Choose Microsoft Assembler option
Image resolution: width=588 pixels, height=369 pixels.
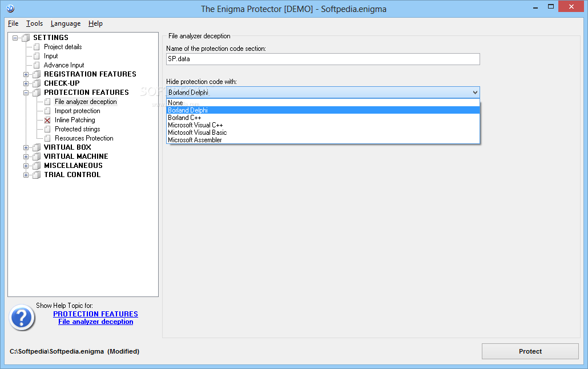click(x=323, y=139)
